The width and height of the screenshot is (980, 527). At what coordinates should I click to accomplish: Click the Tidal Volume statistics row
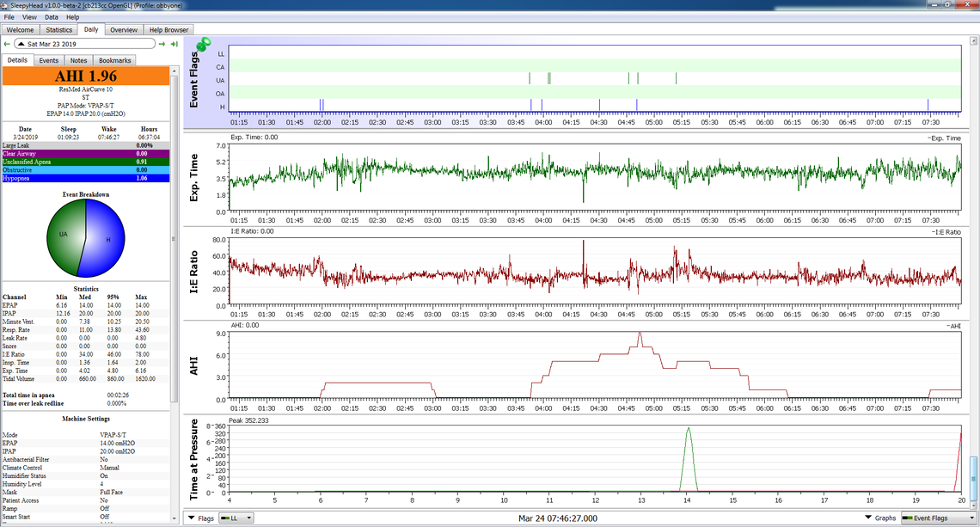86,378
